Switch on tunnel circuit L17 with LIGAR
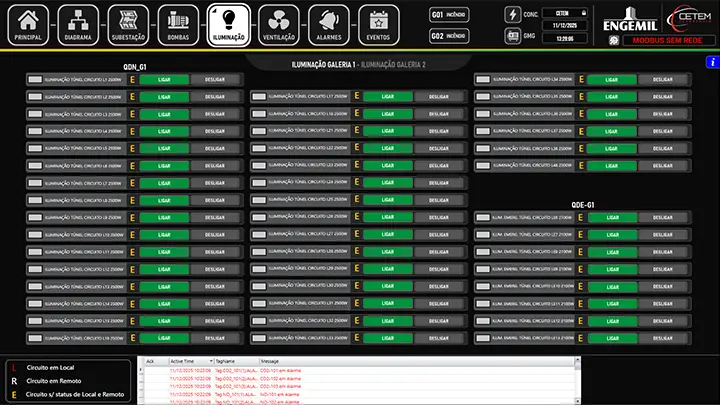Screen dimensions: 720x405 click(388, 97)
